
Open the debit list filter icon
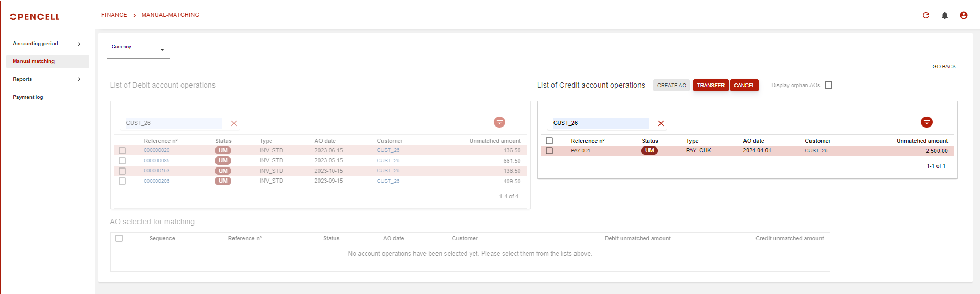coord(499,122)
